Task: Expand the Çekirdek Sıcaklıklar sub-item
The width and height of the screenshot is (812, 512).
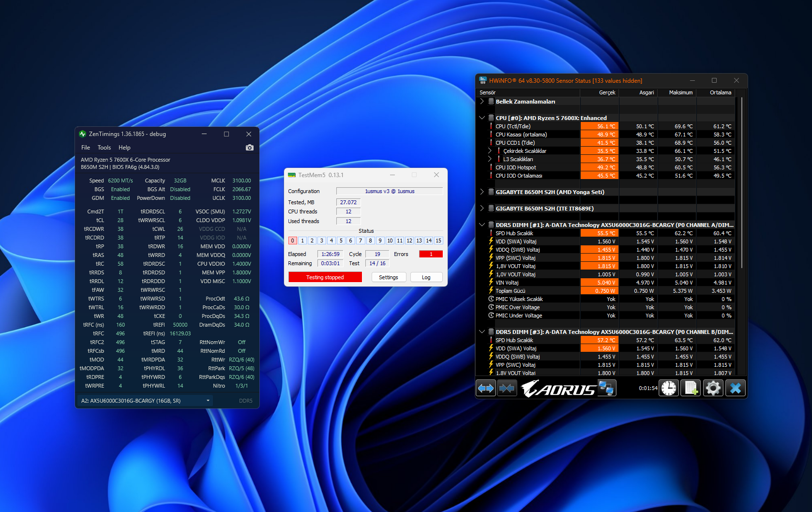Action: tap(490, 151)
